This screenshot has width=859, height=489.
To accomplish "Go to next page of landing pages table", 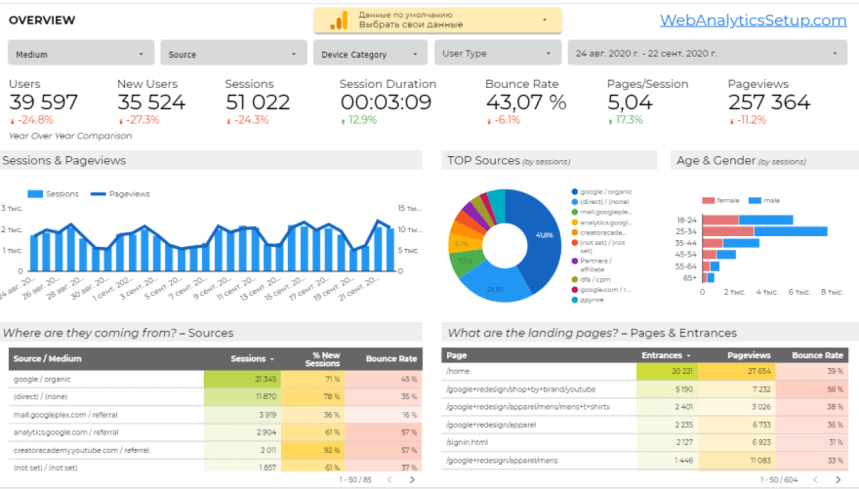I will coord(838,480).
